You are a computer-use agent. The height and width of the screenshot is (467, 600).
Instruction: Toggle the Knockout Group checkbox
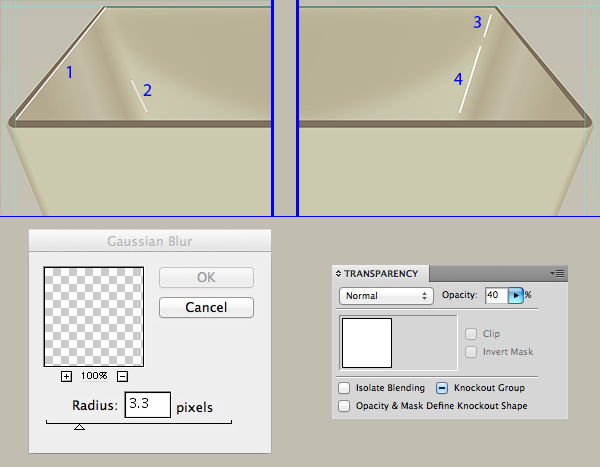(442, 388)
